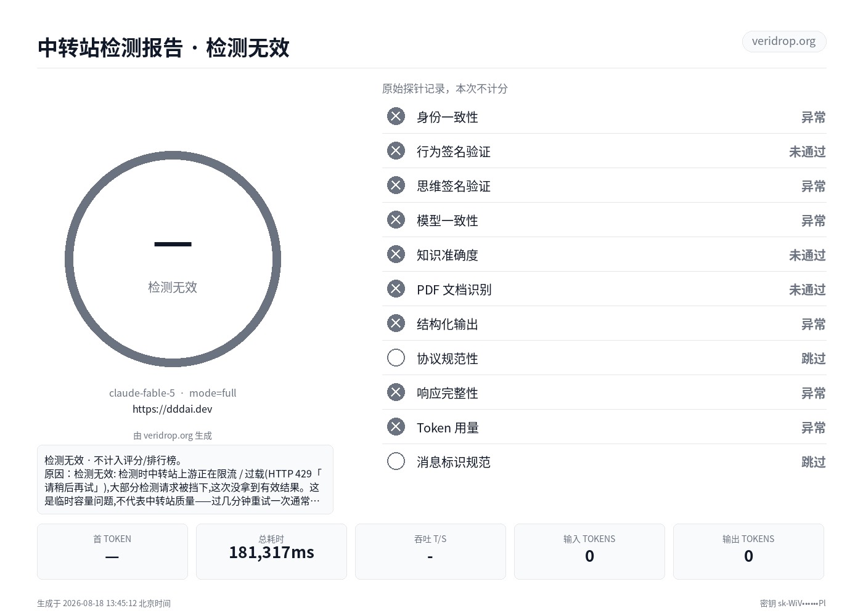Click the X icon beside 身份一致性
863x616 pixels.
396,116
